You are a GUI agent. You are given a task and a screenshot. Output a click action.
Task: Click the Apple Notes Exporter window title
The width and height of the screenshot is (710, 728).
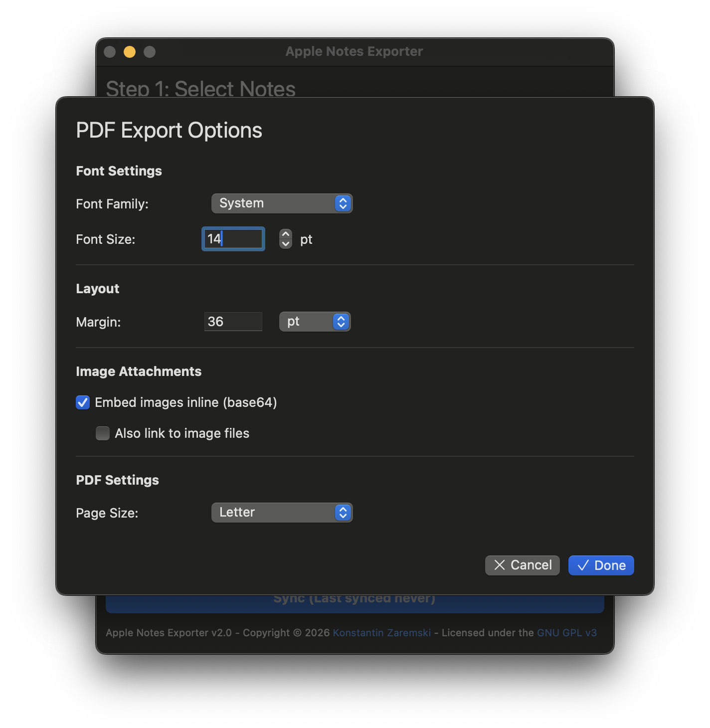[x=355, y=51]
